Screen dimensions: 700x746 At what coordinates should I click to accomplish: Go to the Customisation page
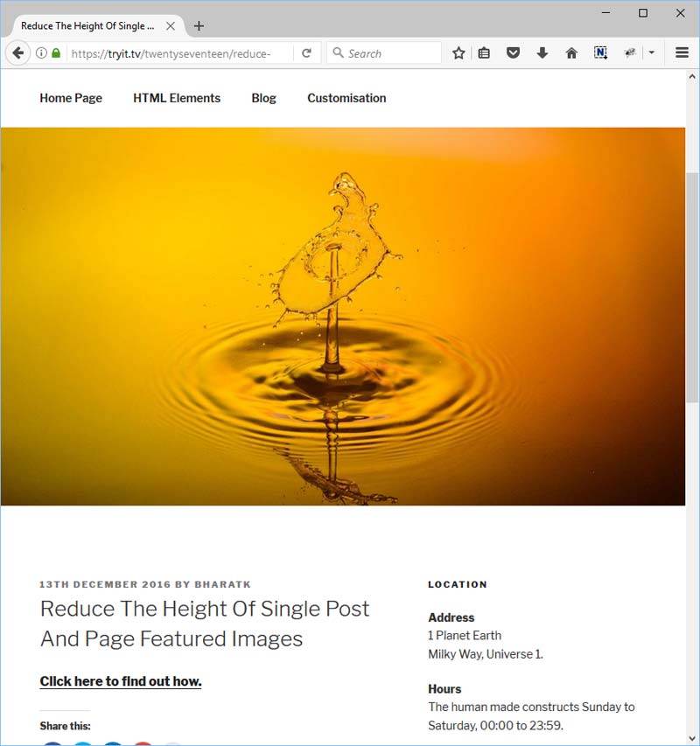pos(346,98)
